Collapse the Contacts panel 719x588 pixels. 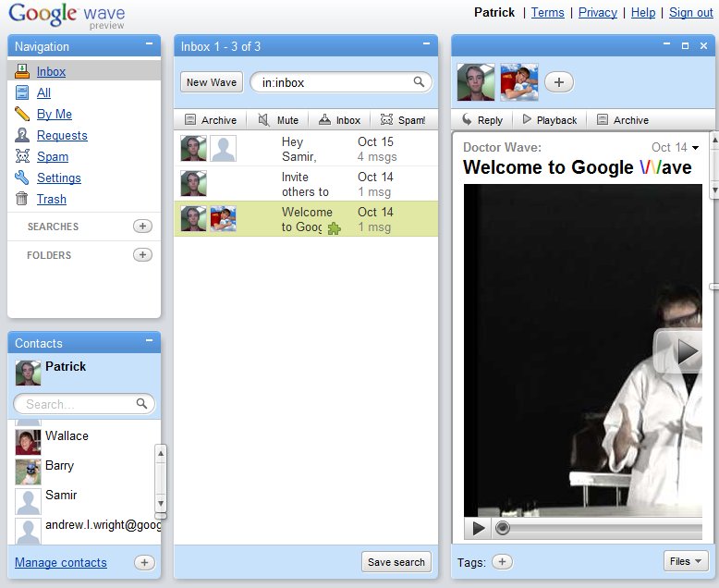149,341
